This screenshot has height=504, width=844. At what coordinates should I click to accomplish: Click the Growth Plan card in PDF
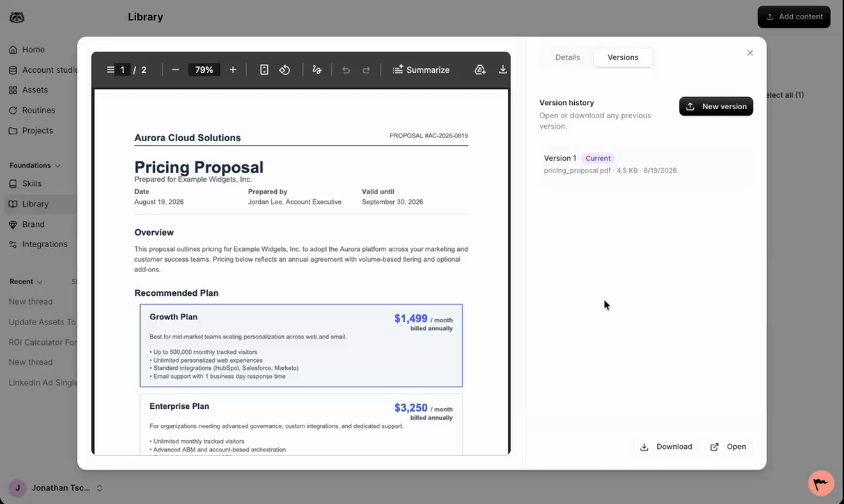click(301, 346)
